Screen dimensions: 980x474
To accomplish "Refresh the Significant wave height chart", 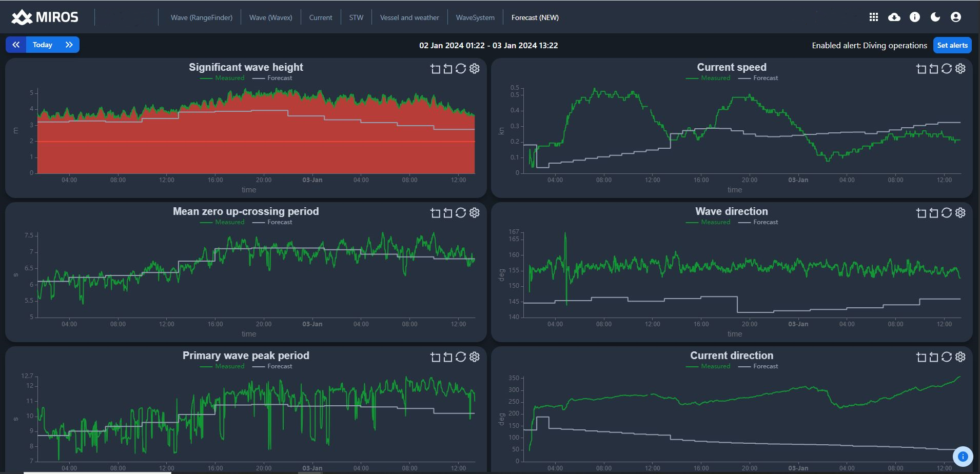I will (461, 69).
